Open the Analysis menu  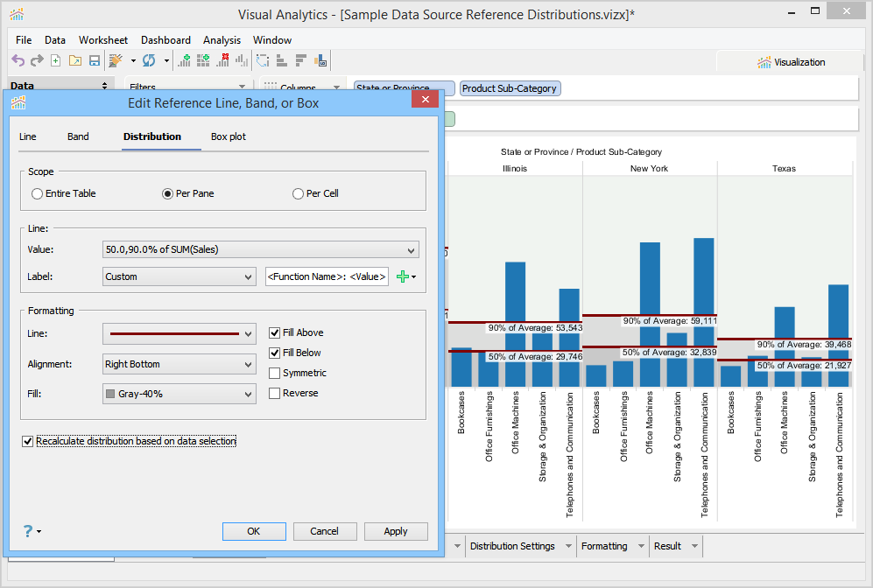[x=222, y=40]
